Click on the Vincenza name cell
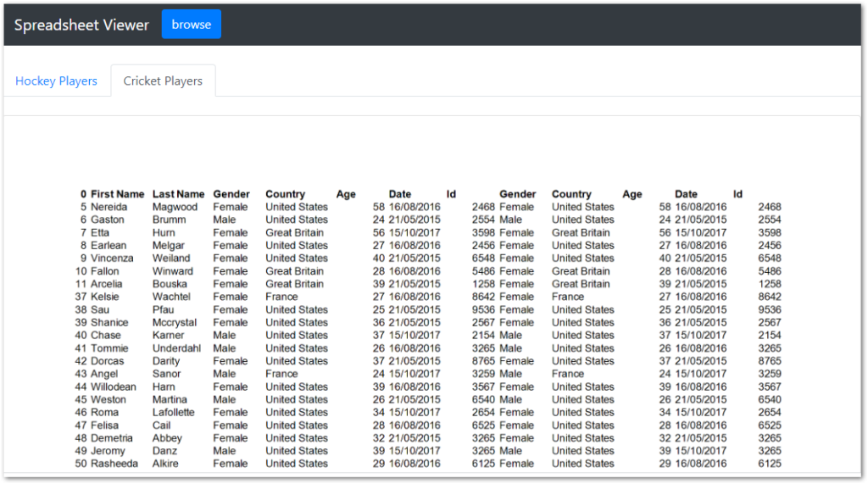The width and height of the screenshot is (868, 484). (x=112, y=259)
